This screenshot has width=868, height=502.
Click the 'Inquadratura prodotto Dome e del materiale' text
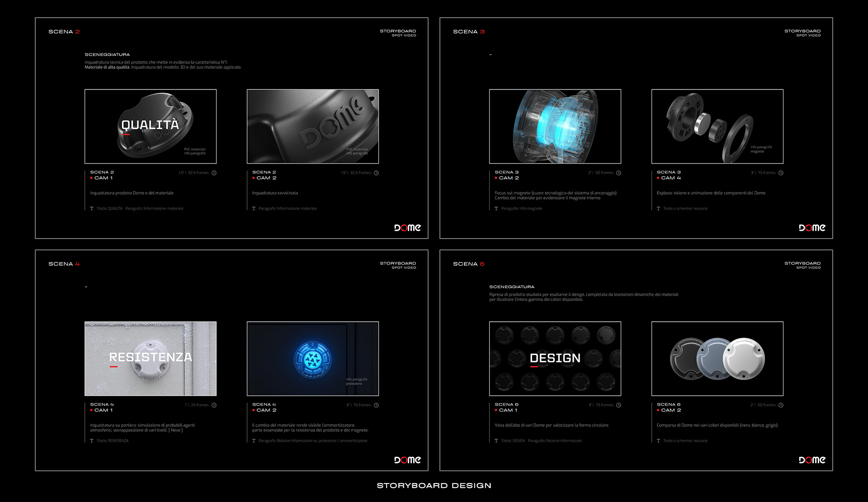[x=132, y=193]
